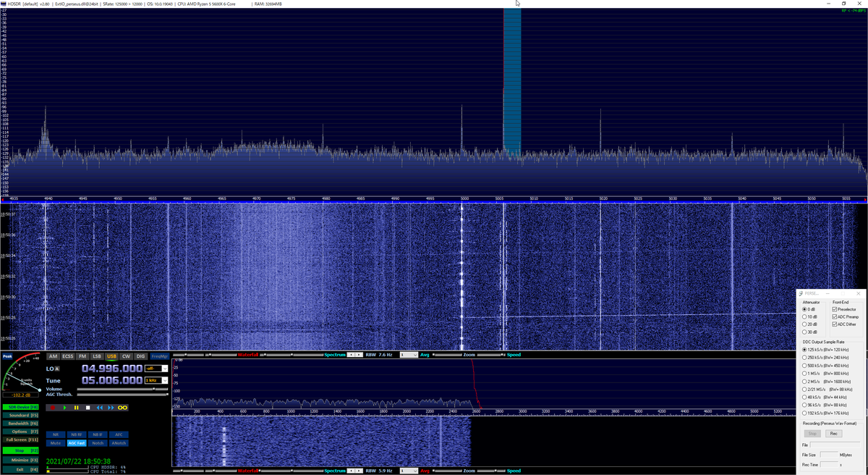868x475 pixels.
Task: Select LSB demodulation mode
Action: point(97,356)
